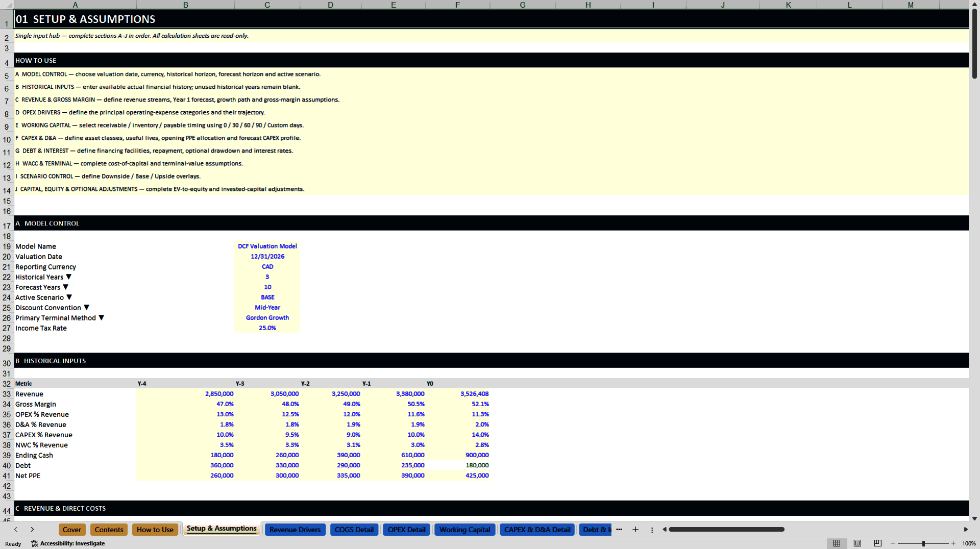
Task: Go to previous sheet tab arrow
Action: [x=16, y=530]
